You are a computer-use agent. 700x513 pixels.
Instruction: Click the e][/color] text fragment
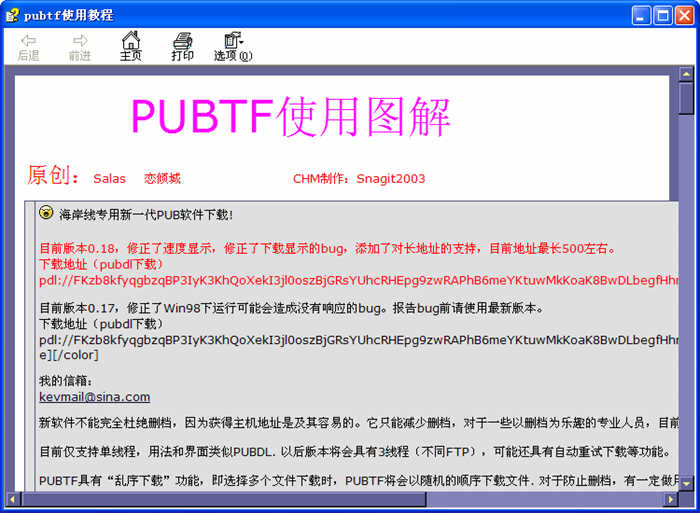pyautogui.click(x=69, y=355)
